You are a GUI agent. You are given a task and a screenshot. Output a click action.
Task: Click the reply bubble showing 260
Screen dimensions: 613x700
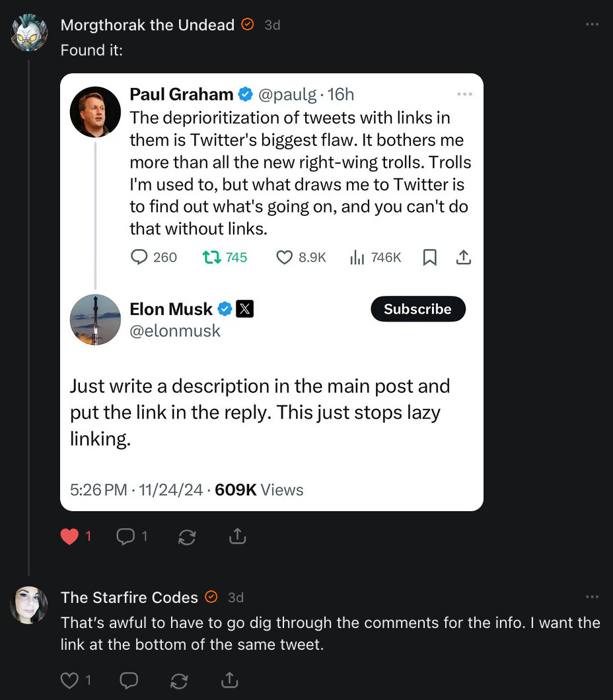(x=139, y=258)
